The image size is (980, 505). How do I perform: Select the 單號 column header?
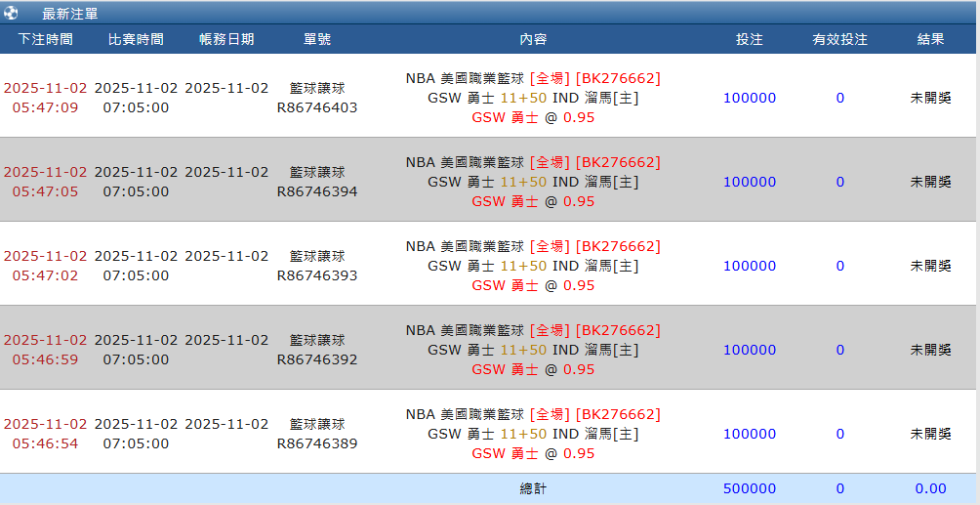pyautogui.click(x=317, y=39)
